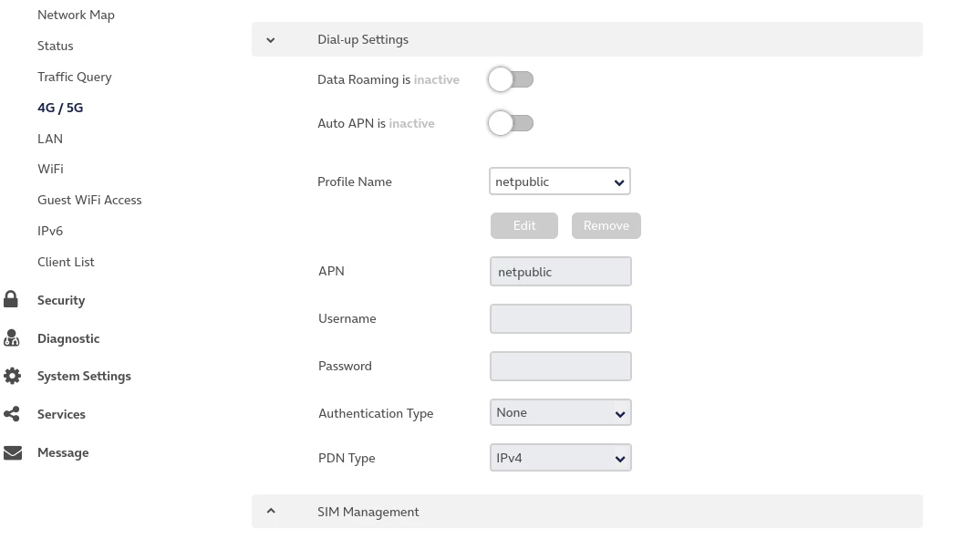The height and width of the screenshot is (560, 974).
Task: Click the Remove profile button
Action: [x=606, y=225]
